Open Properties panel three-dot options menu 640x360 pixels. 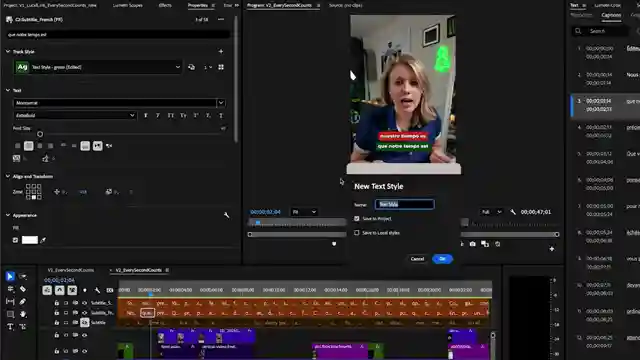point(221,19)
